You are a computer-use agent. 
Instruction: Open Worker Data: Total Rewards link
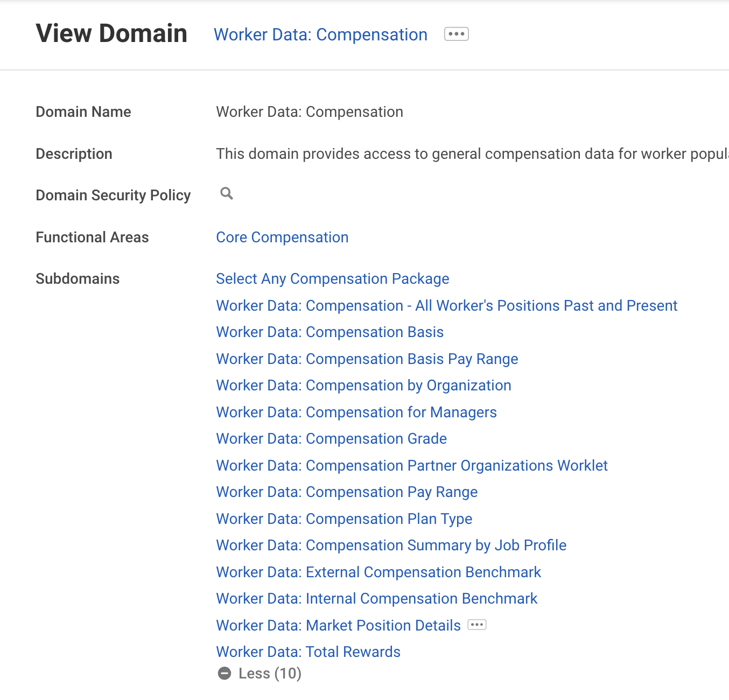pos(308,652)
